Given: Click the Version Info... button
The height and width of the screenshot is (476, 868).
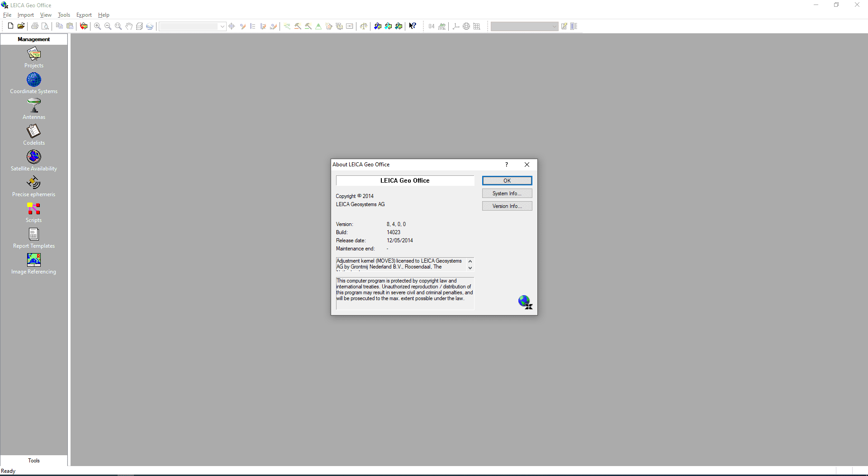Looking at the screenshot, I should 507,206.
